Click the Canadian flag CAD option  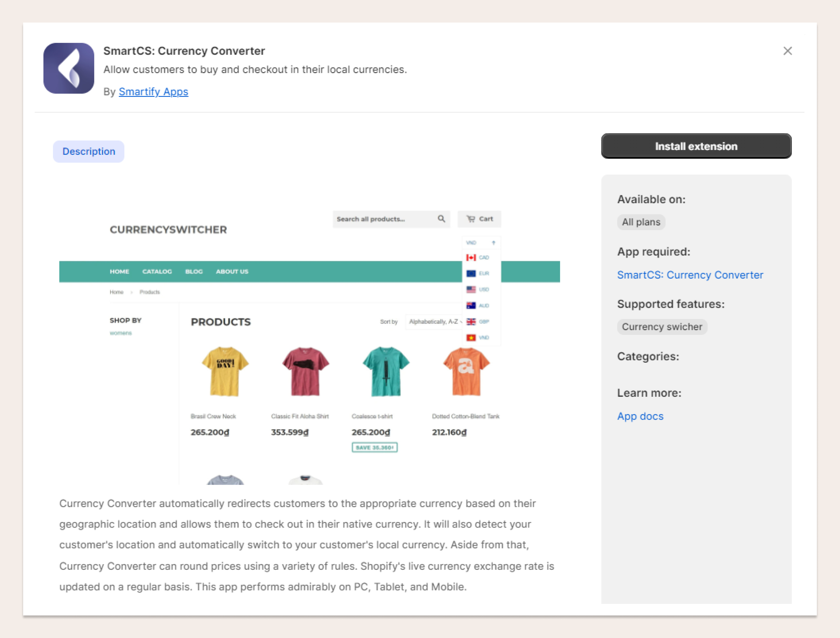click(x=478, y=257)
